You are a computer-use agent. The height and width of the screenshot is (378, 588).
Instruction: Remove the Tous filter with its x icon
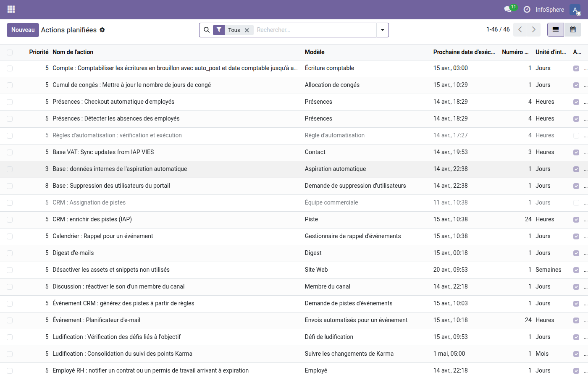(247, 30)
